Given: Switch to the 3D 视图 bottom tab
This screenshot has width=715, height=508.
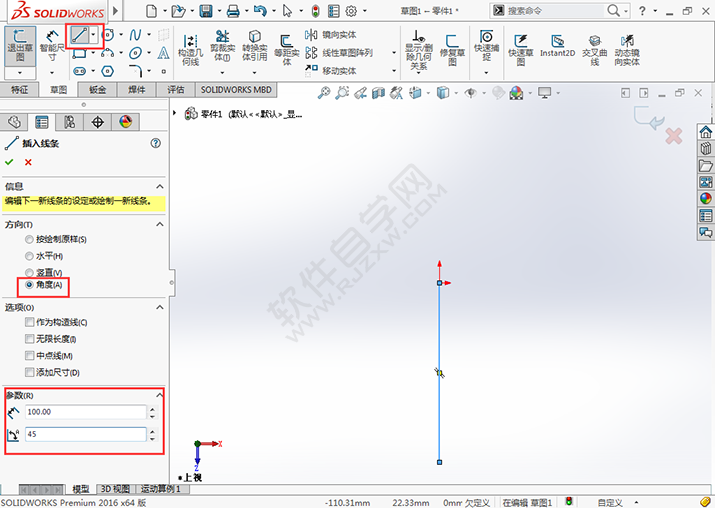Looking at the screenshot, I should pos(115,489).
